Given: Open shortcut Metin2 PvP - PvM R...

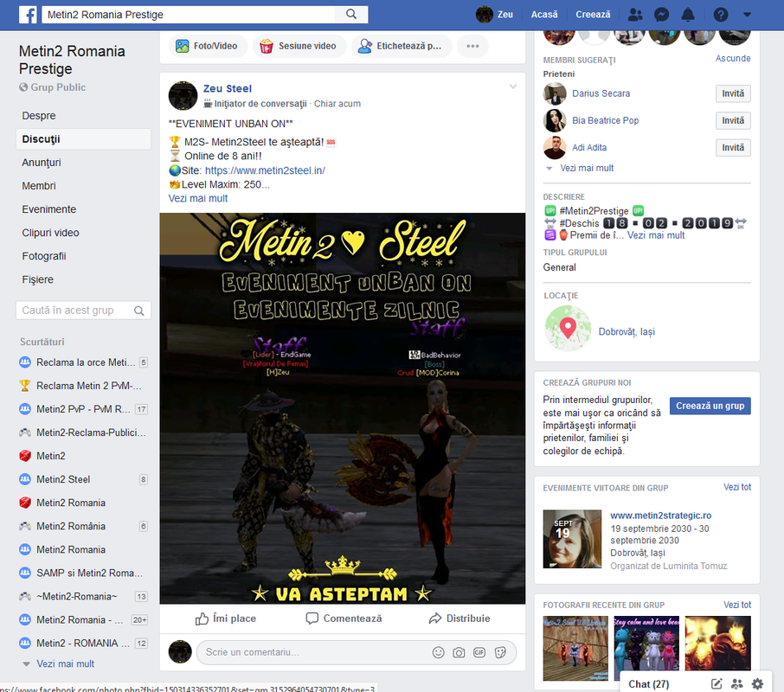Looking at the screenshot, I should click(83, 409).
